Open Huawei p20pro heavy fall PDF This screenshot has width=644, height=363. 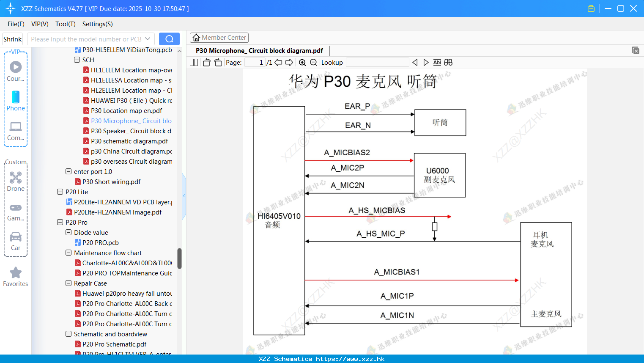123,294
